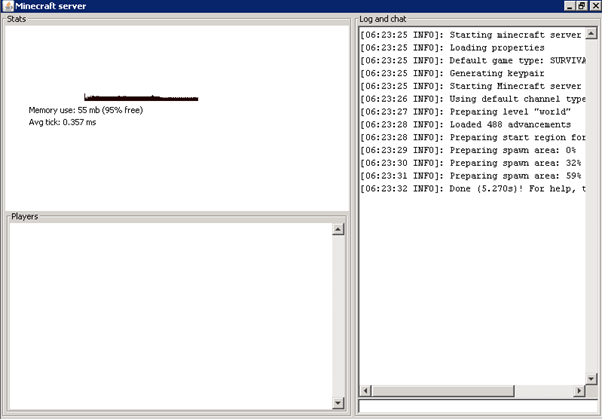Click the log horizontal scrollbar thumb

click(x=443, y=391)
